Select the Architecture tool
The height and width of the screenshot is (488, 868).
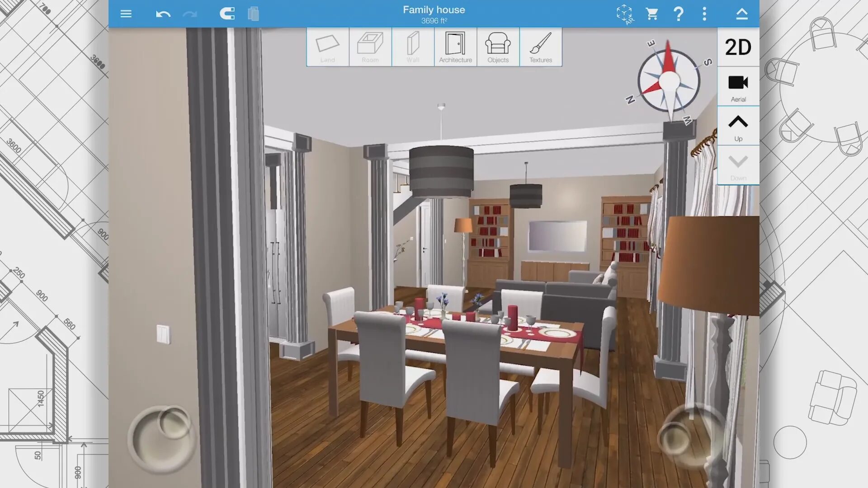point(455,47)
